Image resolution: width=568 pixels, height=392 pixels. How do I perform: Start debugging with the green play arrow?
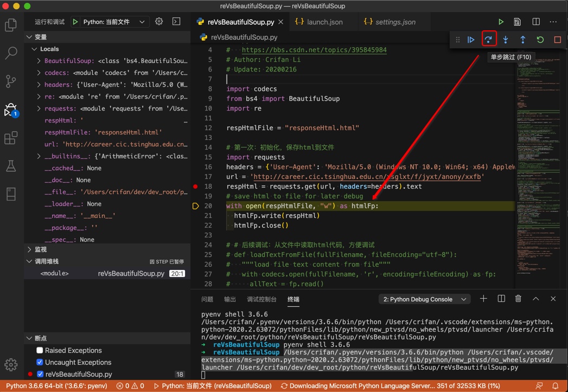pos(75,22)
